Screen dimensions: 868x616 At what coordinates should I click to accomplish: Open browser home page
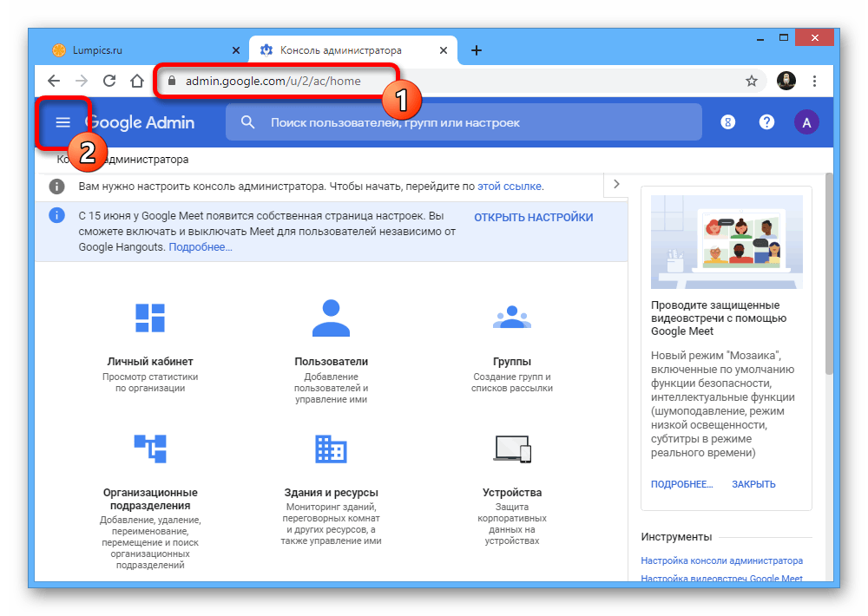pyautogui.click(x=137, y=81)
